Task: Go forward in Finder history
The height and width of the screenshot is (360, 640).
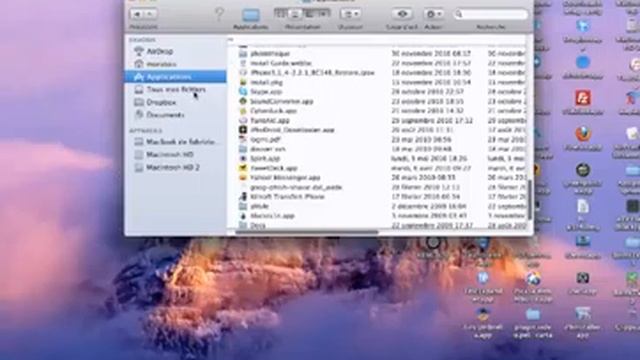Action: click(x=150, y=14)
